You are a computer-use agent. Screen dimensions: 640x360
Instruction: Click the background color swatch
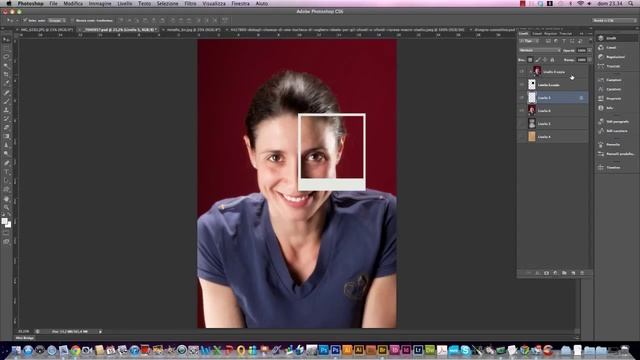pos(9,224)
